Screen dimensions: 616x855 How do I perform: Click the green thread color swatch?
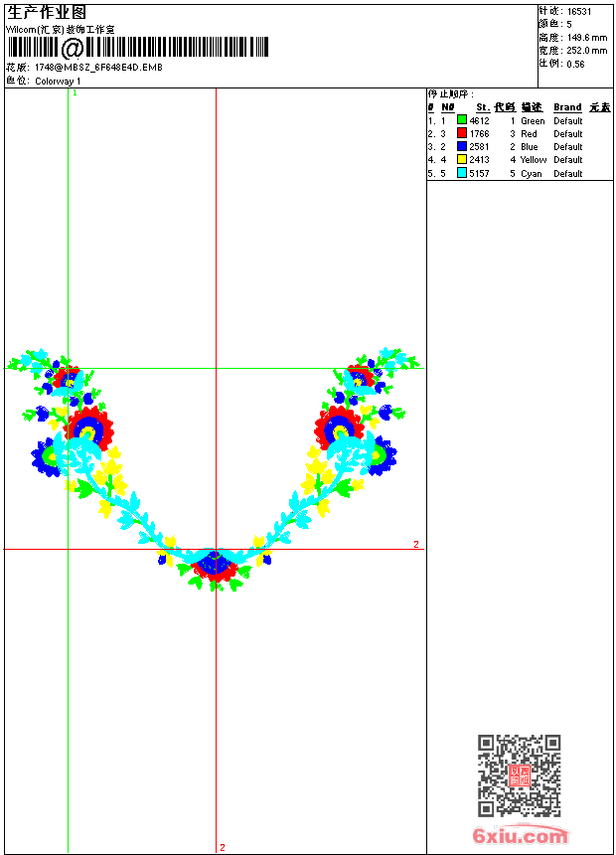click(x=462, y=120)
